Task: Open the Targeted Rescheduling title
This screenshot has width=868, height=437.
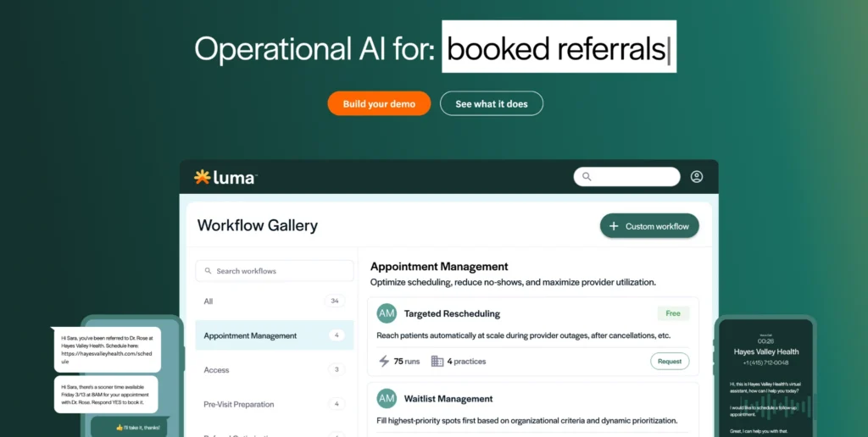Action: (452, 313)
